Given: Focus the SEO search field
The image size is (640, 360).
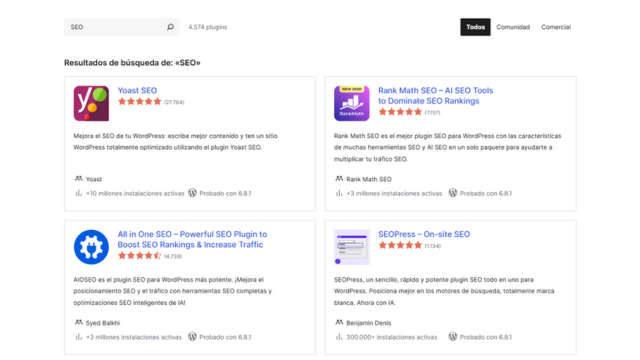Looking at the screenshot, I should coord(121,27).
